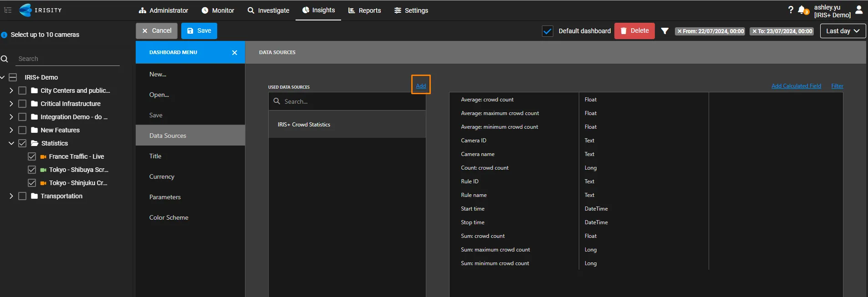Collapse the IRIS+ Demo tree root
Screen dimensions: 868x297
(x=2, y=77)
